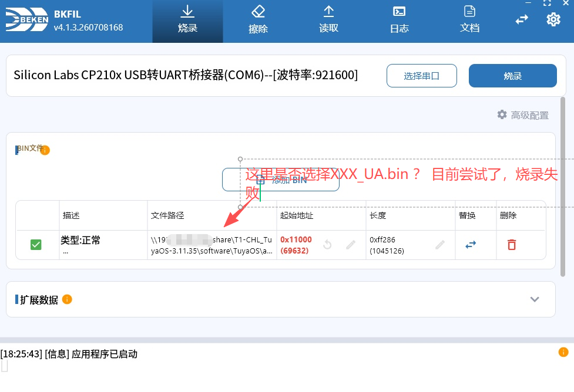
Task: Click the 扩展数据 info icon
Action: click(67, 299)
